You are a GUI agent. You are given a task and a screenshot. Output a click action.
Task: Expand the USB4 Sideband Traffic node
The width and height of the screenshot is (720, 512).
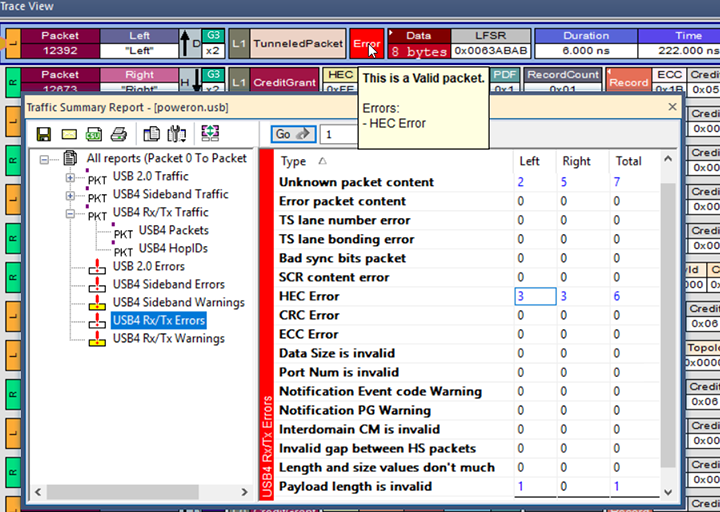click(x=71, y=195)
